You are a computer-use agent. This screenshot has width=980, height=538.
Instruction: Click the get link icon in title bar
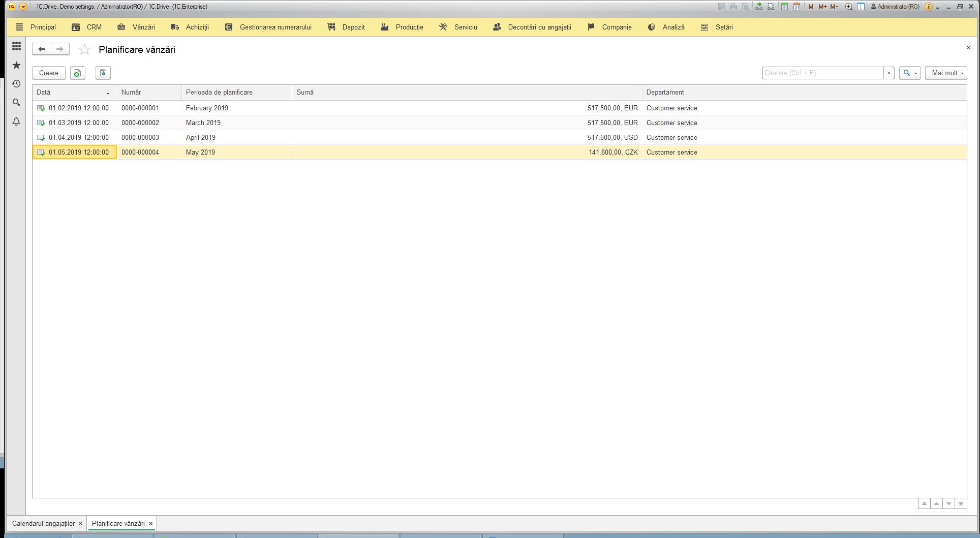[x=759, y=7]
